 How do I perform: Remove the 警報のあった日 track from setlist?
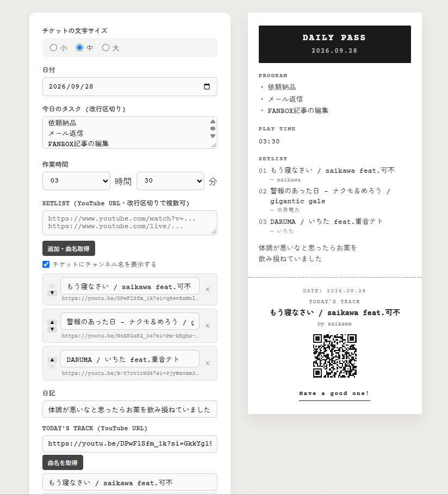tap(208, 326)
